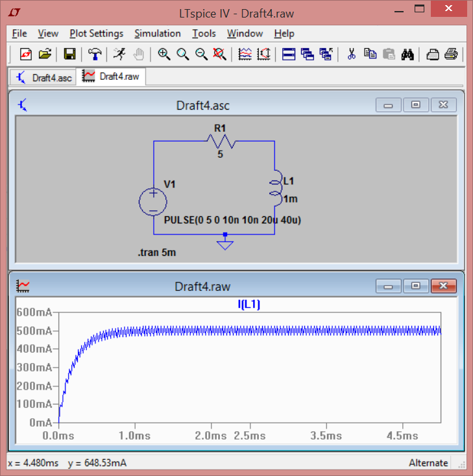Close the Draft4.raw child window
This screenshot has height=476, width=473.
coord(444,286)
